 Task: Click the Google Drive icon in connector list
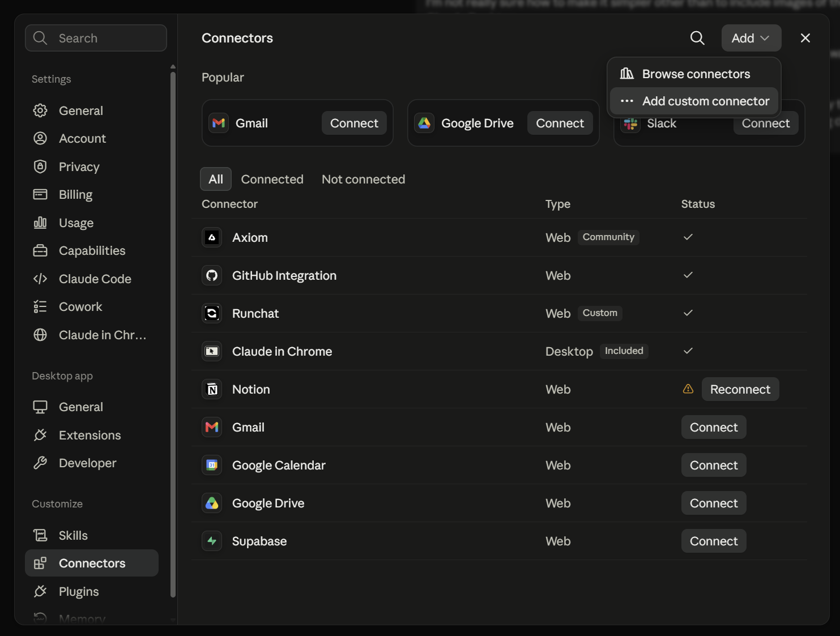pyautogui.click(x=212, y=503)
